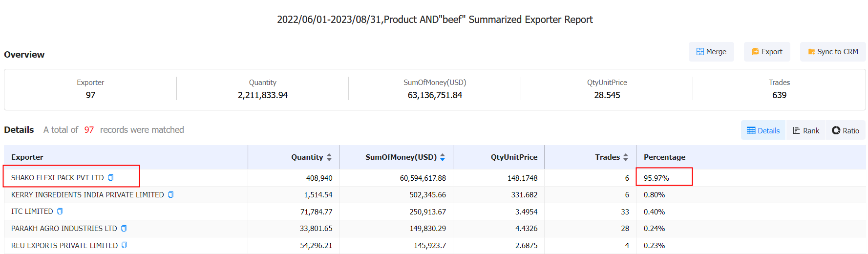
Task: Click the Merge button
Action: pyautogui.click(x=711, y=52)
